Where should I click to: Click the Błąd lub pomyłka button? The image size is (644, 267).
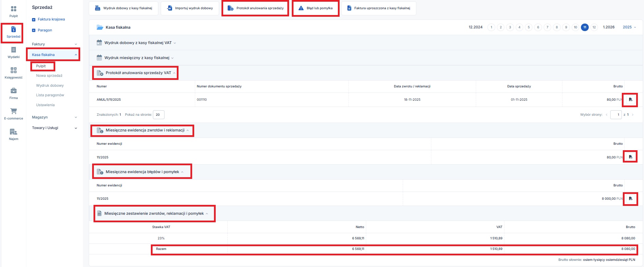(316, 8)
